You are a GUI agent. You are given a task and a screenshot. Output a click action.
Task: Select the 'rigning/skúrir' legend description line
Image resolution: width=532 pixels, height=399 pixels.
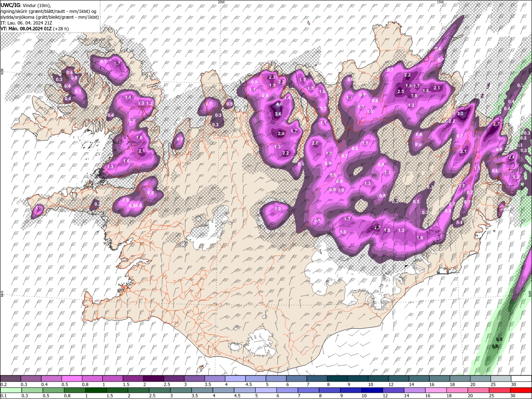pos(48,11)
